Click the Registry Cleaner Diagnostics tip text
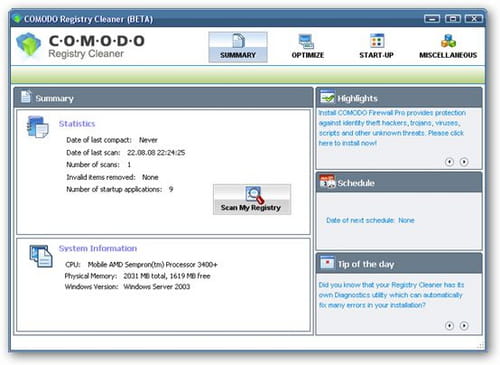This screenshot has width=500, height=365. click(x=391, y=295)
